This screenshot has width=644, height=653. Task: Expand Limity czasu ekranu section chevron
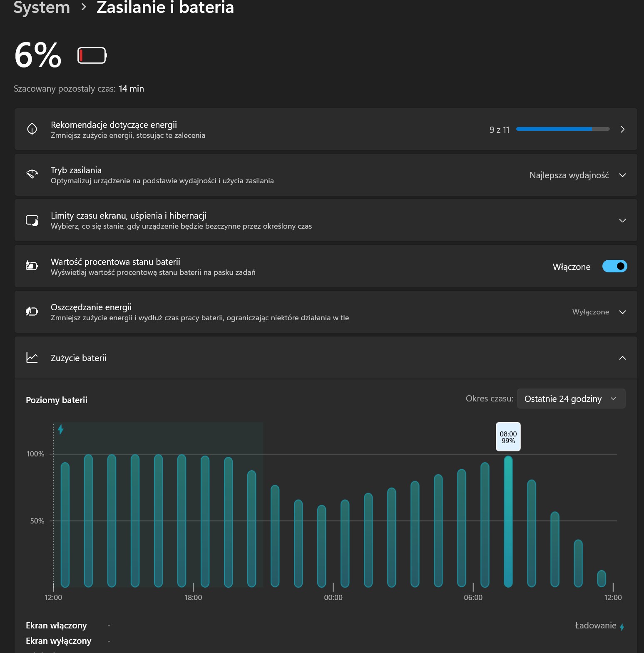(x=622, y=220)
